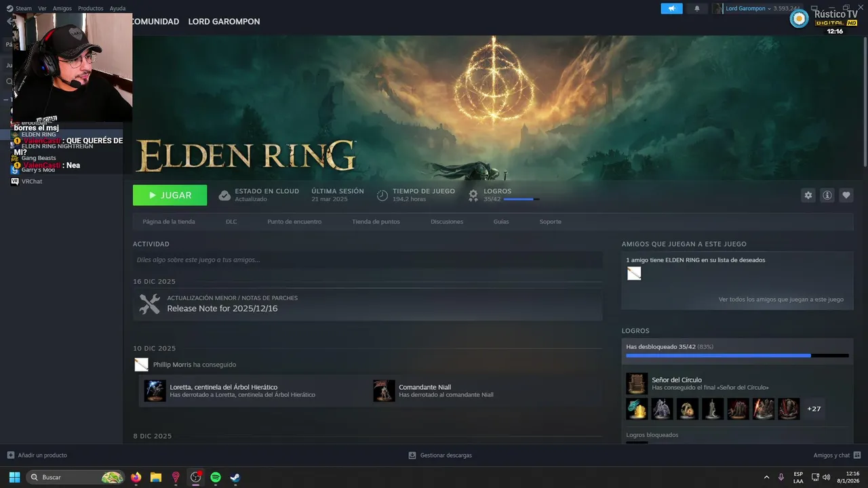This screenshot has width=868, height=488.
Task: Open the Guías link
Action: [x=501, y=222]
